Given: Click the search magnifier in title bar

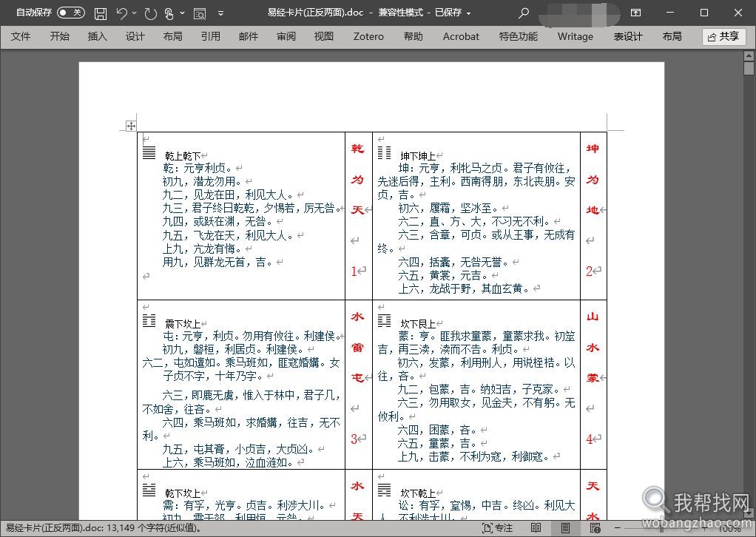Looking at the screenshot, I should click(x=524, y=13).
